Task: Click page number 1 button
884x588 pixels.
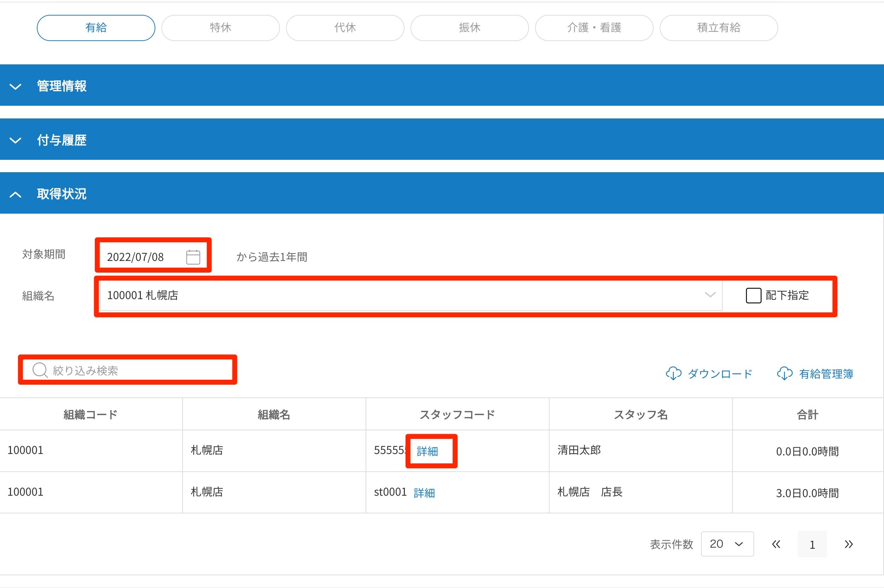Action: click(812, 544)
